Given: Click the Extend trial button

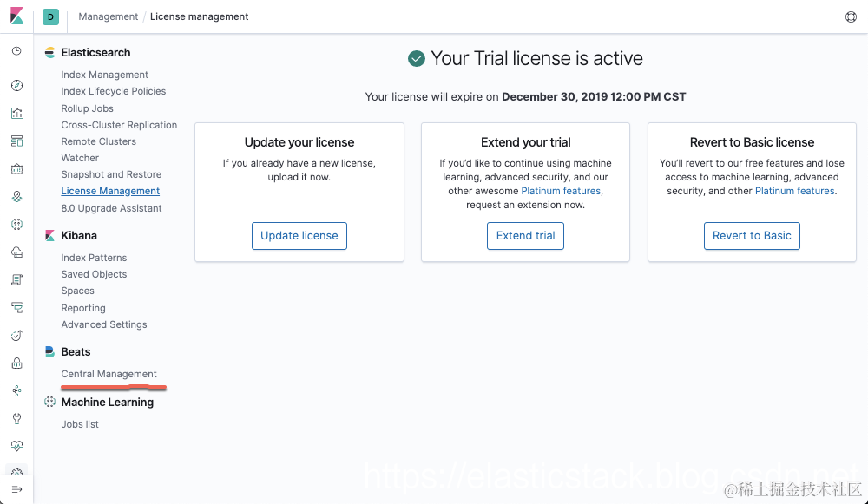Looking at the screenshot, I should (525, 236).
